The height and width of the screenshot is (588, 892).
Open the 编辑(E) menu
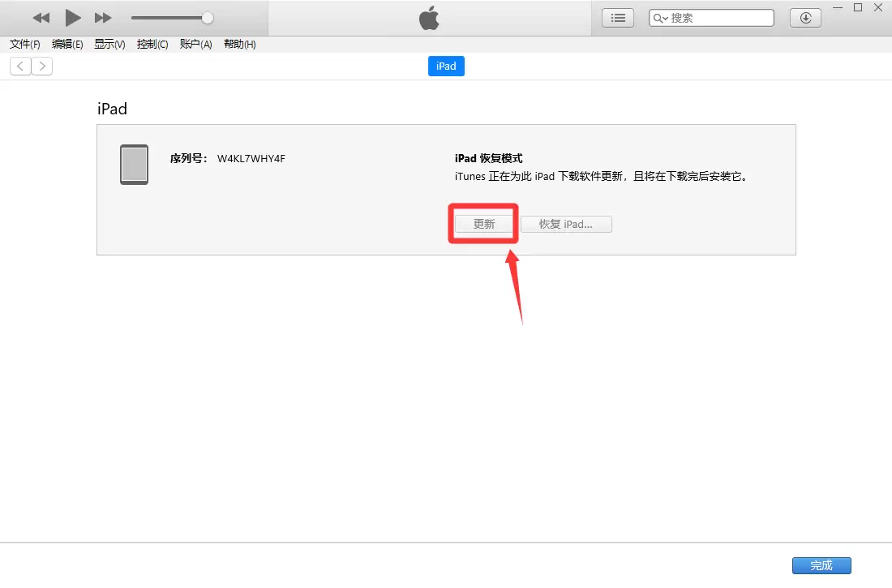point(67,45)
